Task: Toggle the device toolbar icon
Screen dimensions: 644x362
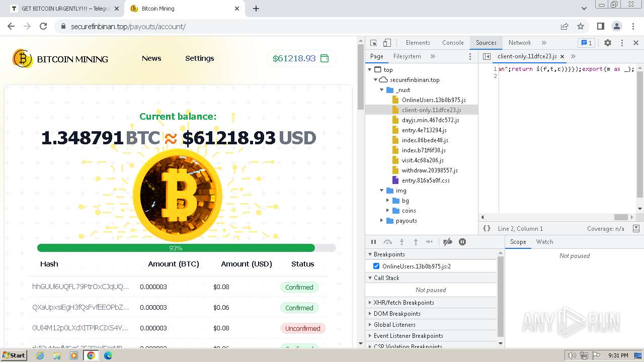Action: tap(387, 43)
